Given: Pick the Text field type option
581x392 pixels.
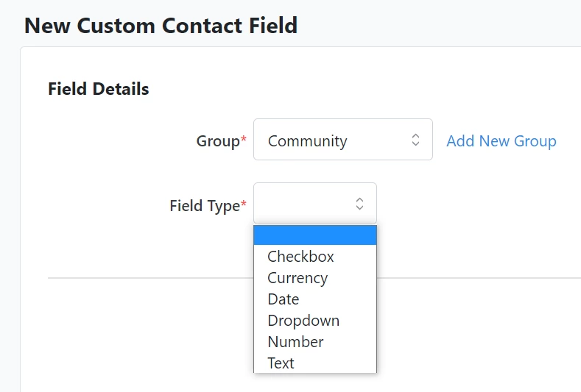Looking at the screenshot, I should point(281,363).
